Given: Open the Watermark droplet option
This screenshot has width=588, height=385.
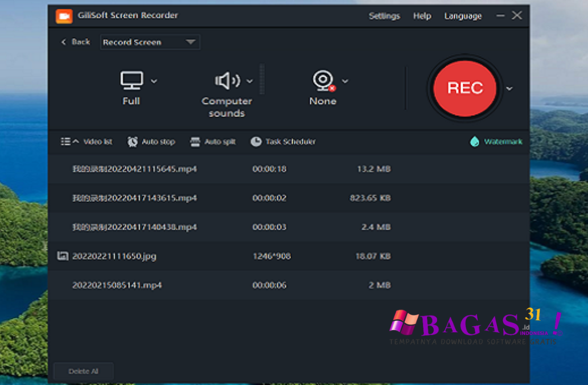Looking at the screenshot, I should pos(496,142).
